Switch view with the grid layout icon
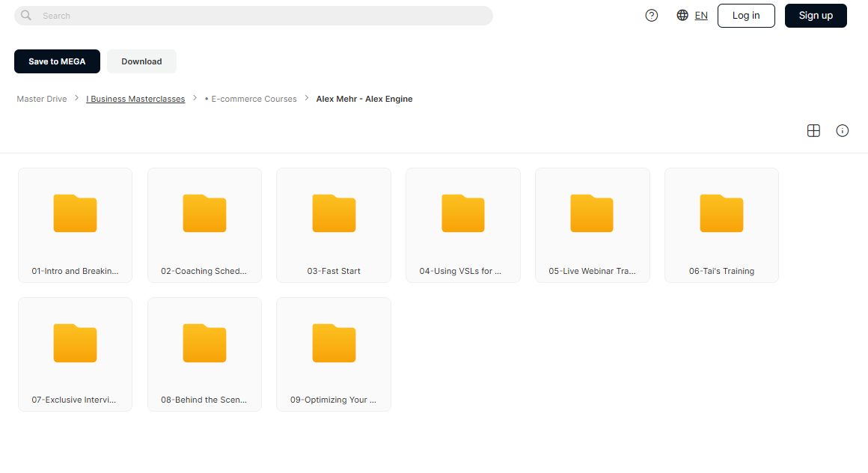868x473 pixels. (813, 131)
